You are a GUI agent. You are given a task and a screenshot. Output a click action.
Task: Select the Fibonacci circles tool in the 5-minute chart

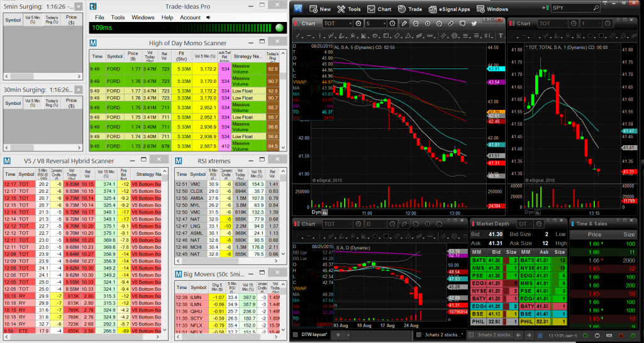coord(454,36)
